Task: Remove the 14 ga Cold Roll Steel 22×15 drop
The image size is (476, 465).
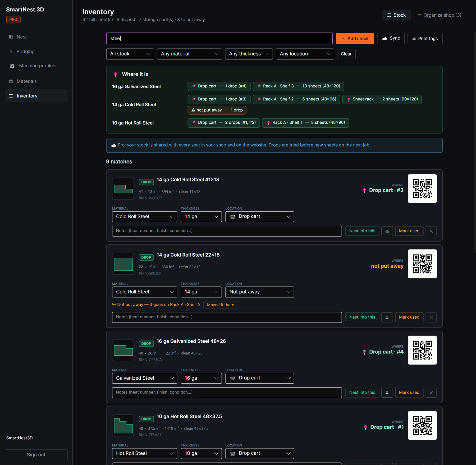Action: coord(431,317)
